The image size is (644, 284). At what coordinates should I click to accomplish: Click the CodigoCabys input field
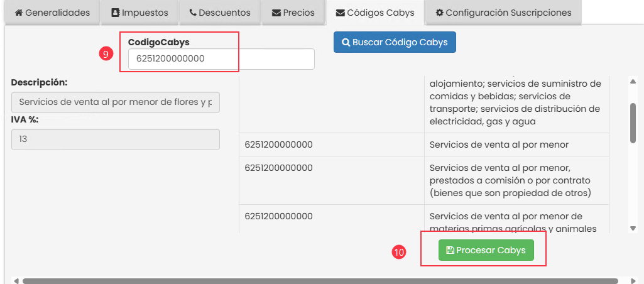221,59
